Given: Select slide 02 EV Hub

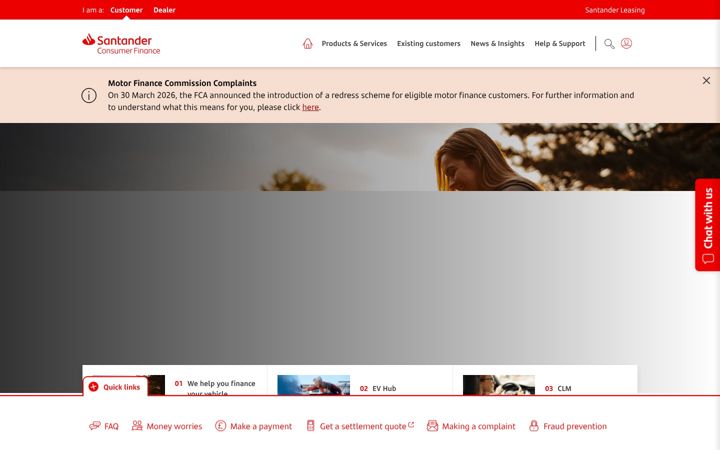Looking at the screenshot, I should coord(378,388).
